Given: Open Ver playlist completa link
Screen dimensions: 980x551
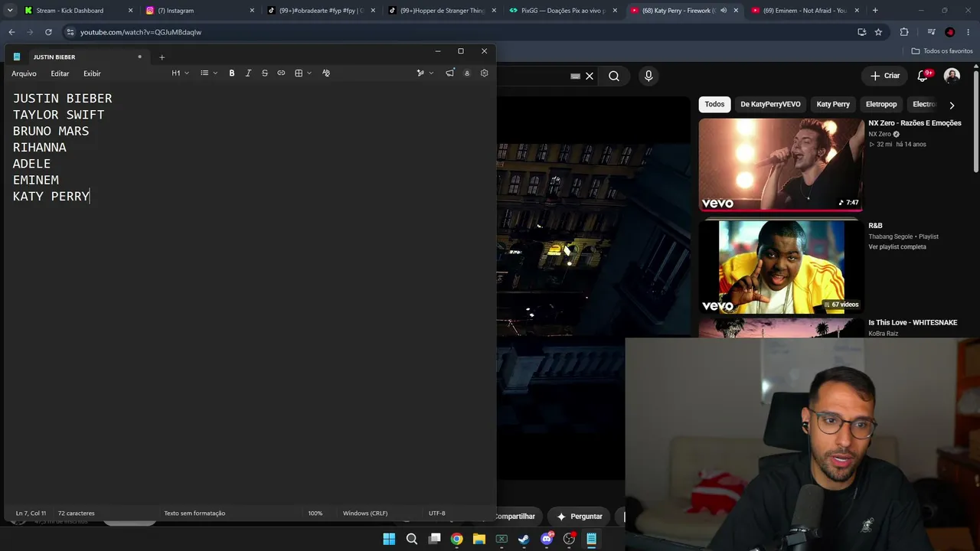Looking at the screenshot, I should 897,247.
